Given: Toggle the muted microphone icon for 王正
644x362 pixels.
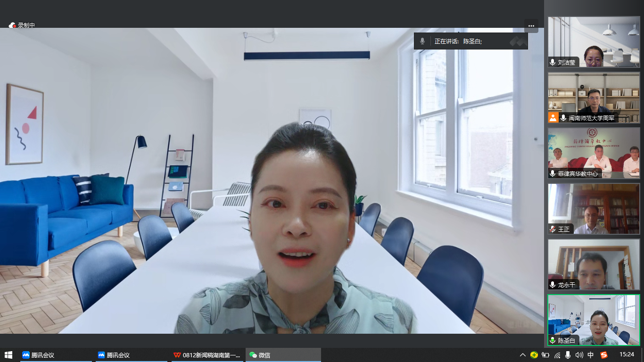Looking at the screenshot, I should pos(553,229).
